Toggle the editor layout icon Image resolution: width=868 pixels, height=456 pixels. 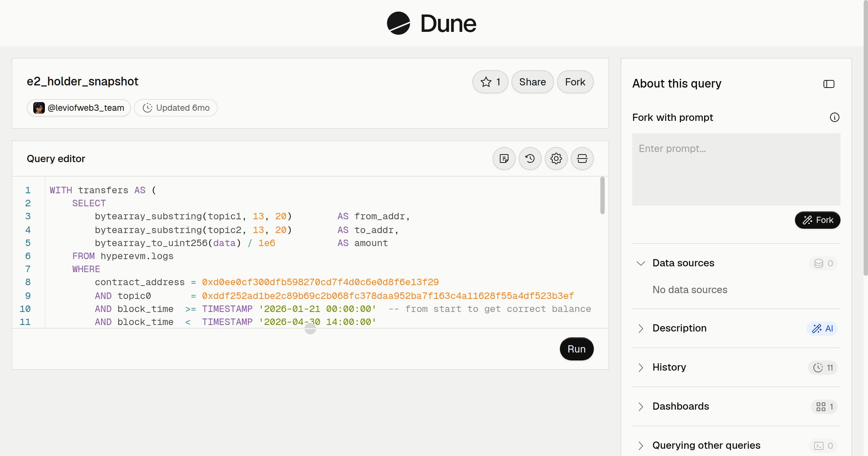pos(582,159)
